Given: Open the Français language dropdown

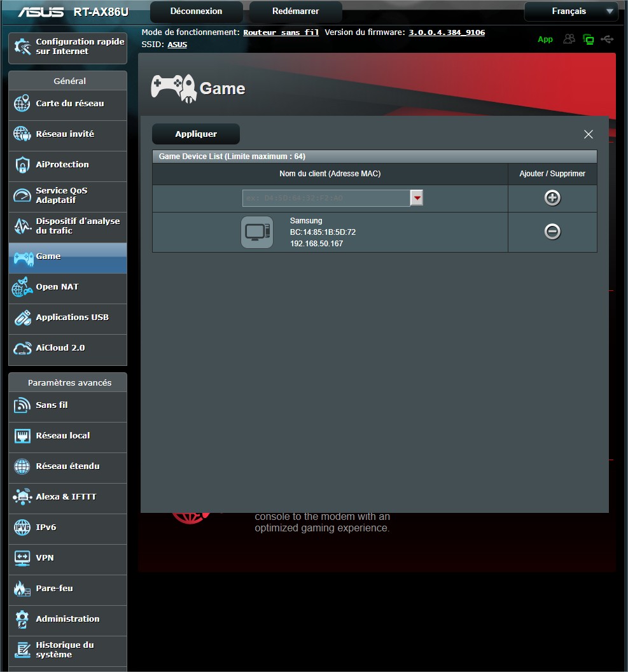Looking at the screenshot, I should [x=571, y=11].
